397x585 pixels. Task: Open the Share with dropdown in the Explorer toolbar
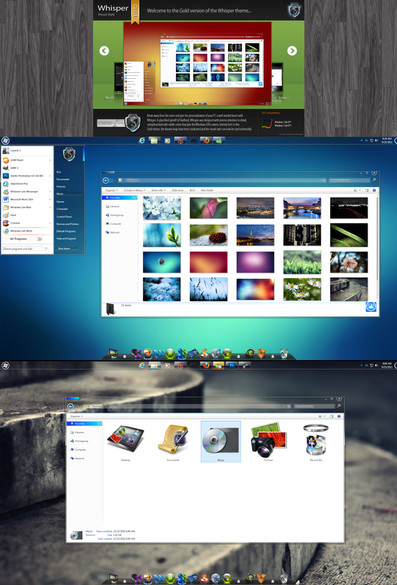pyautogui.click(x=158, y=190)
